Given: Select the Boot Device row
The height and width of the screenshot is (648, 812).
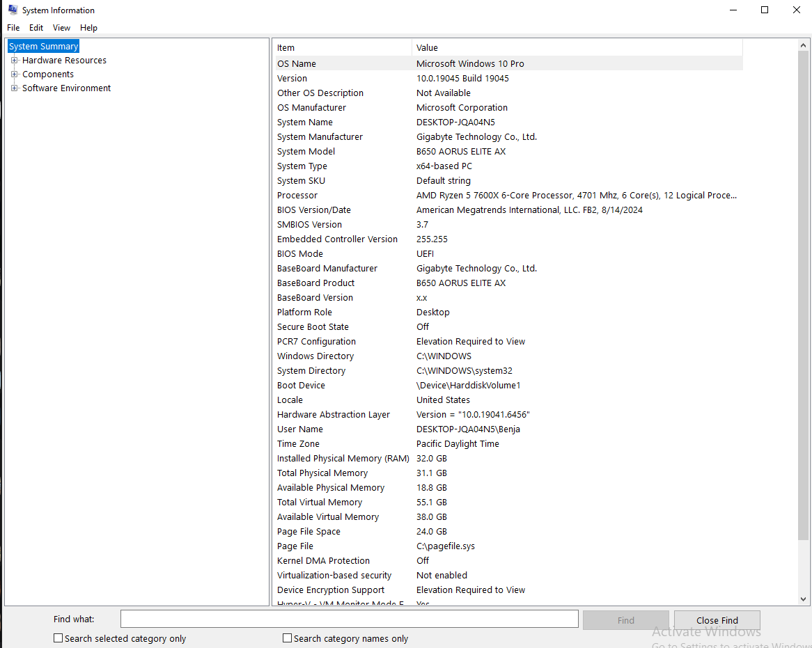Looking at the screenshot, I should (x=508, y=385).
